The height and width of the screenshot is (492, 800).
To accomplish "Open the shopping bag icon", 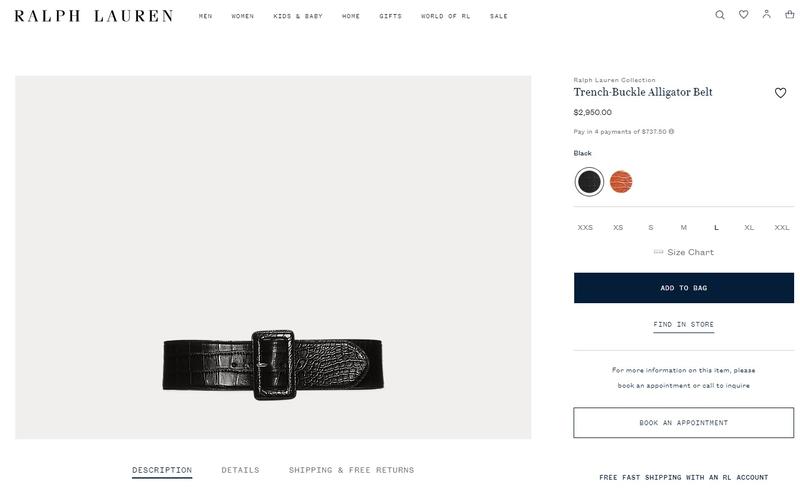I will [x=789, y=14].
